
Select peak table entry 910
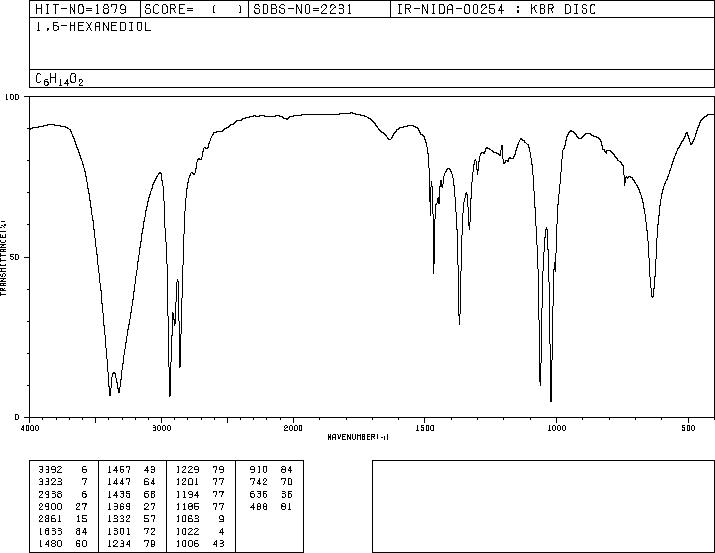(259, 470)
